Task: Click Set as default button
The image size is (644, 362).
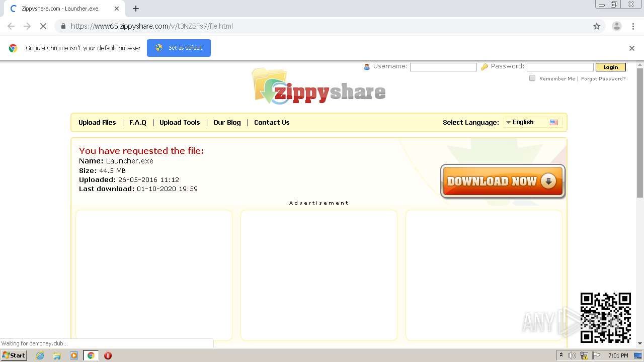Action: (179, 48)
